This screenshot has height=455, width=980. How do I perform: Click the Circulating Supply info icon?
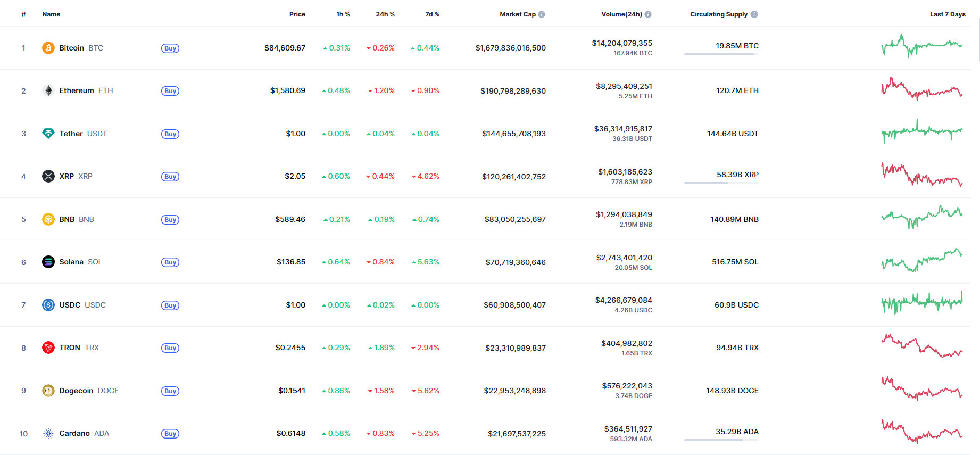pyautogui.click(x=754, y=14)
